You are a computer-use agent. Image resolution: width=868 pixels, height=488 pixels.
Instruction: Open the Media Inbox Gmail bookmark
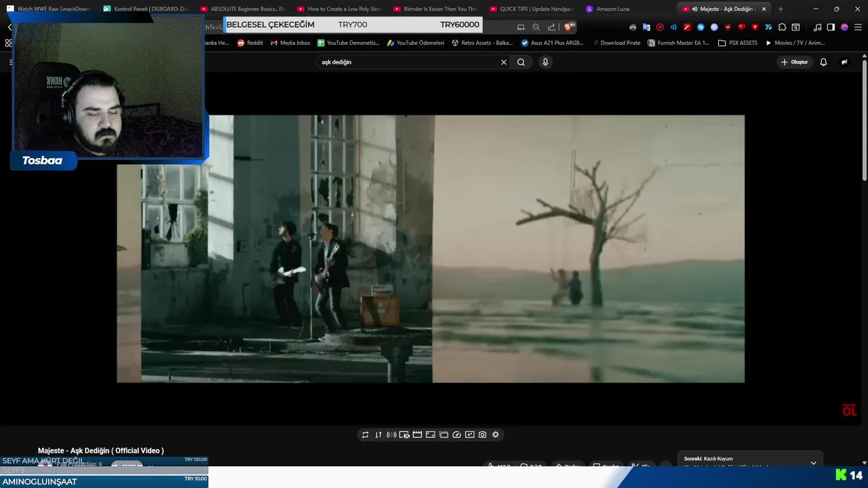pos(290,43)
